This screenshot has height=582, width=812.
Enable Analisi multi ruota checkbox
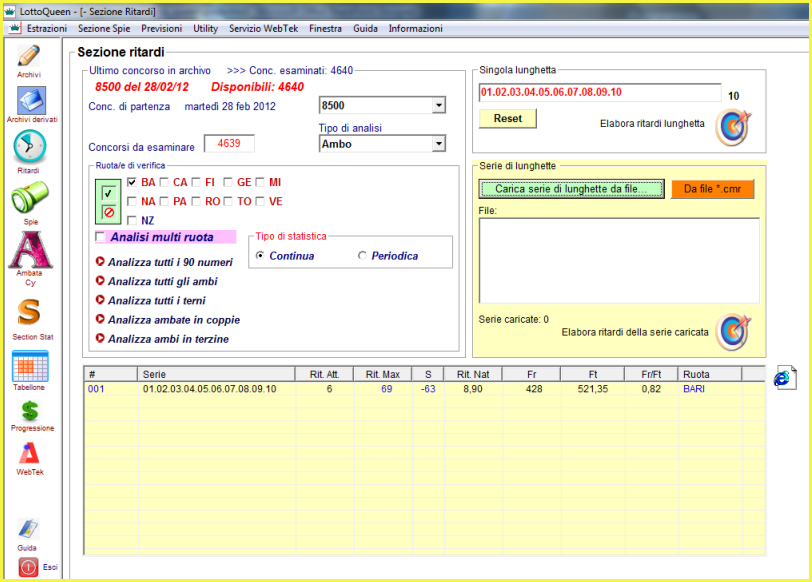tap(100, 237)
